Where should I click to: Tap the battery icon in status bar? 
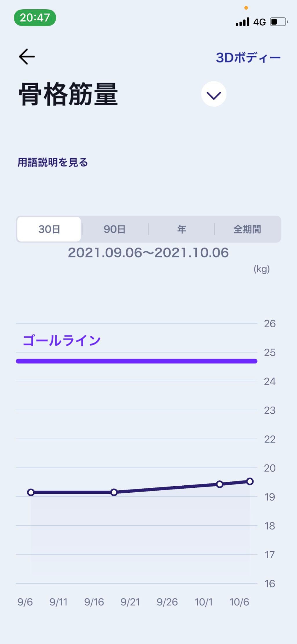tap(278, 22)
